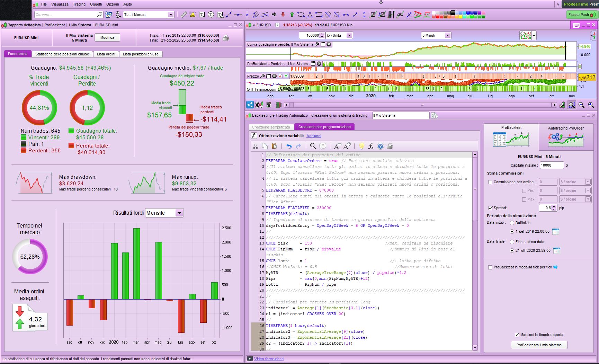Open the Visualizza menu
599x364 pixels.
tap(60, 4)
